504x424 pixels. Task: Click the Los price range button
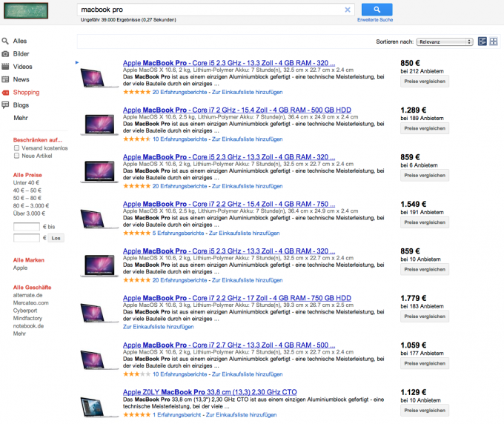tap(56, 238)
